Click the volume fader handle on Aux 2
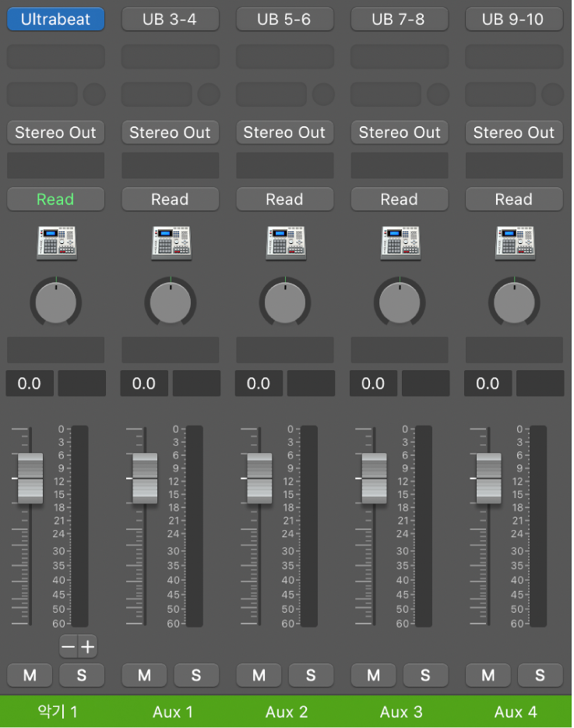Image resolution: width=574 pixels, height=728 pixels. 259,479
